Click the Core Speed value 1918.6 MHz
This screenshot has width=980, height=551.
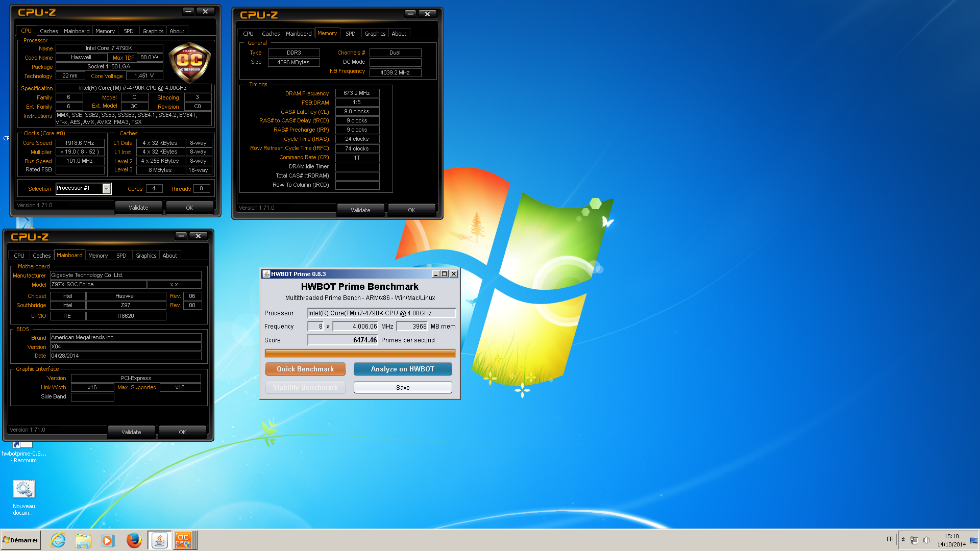[80, 143]
